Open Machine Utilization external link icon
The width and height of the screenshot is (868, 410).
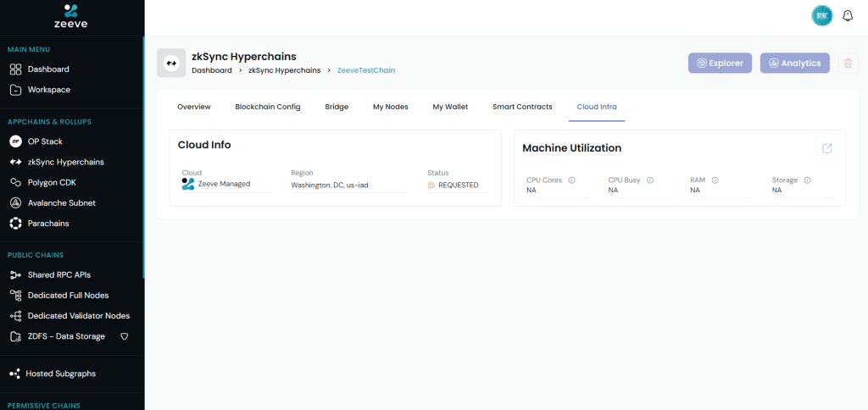827,148
